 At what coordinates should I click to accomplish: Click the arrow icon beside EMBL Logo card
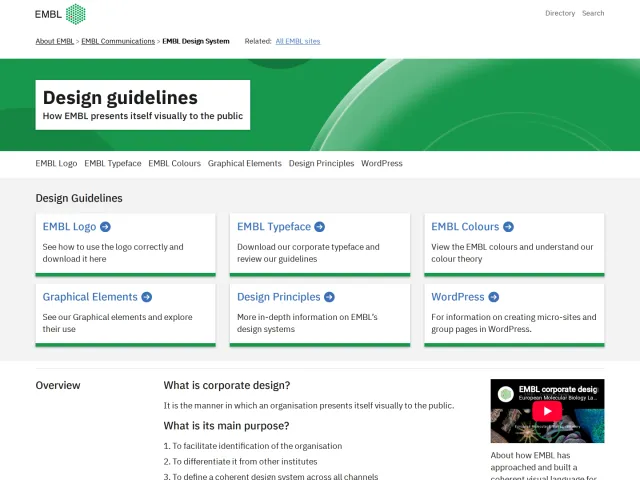(105, 227)
